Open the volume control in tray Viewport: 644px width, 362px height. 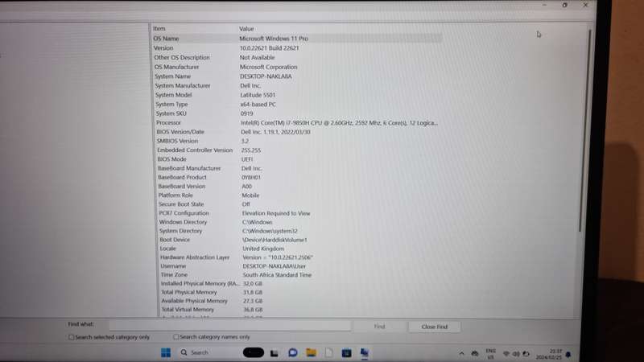[516, 354]
